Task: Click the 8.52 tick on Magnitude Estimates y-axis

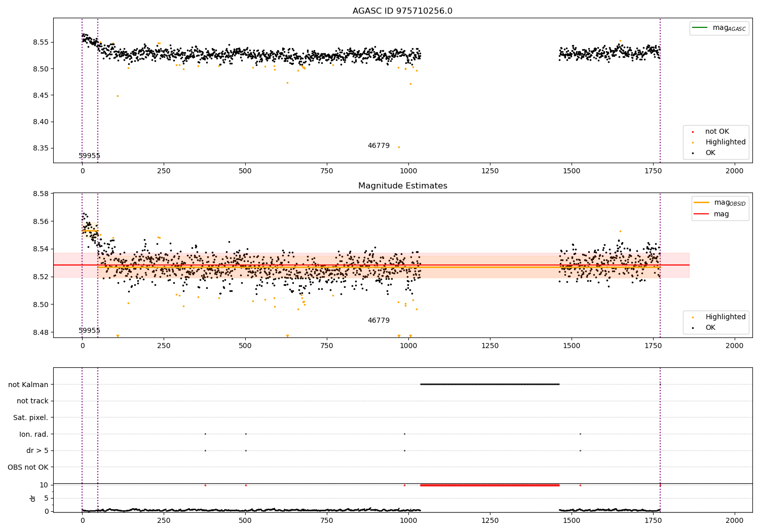Action: coord(41,277)
